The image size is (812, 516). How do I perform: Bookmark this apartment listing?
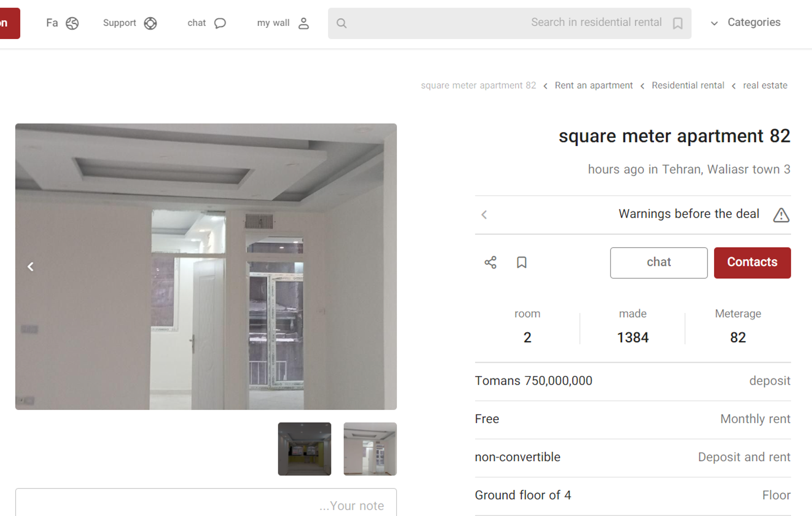[x=521, y=262]
